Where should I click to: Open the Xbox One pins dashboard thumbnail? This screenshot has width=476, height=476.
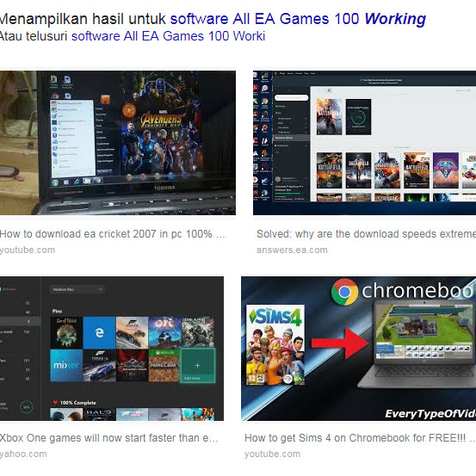pos(112,349)
